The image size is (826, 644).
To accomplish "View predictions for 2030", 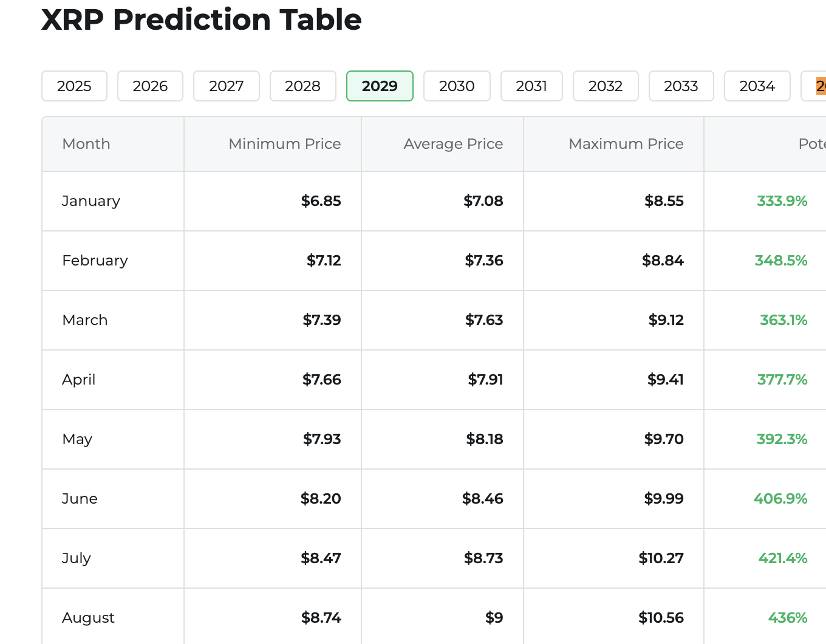I will [x=457, y=86].
